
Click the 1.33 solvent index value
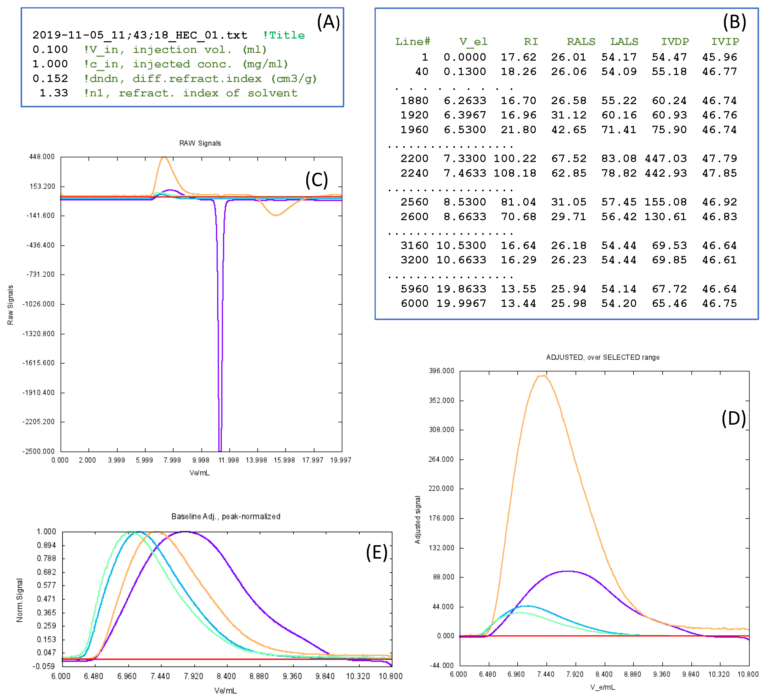click(x=53, y=93)
